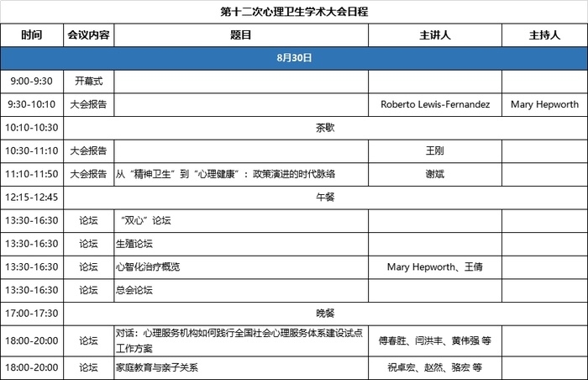Select the 祝卓宏、赵然、骆宏 speakers cell
588x380 pixels.
click(x=434, y=367)
